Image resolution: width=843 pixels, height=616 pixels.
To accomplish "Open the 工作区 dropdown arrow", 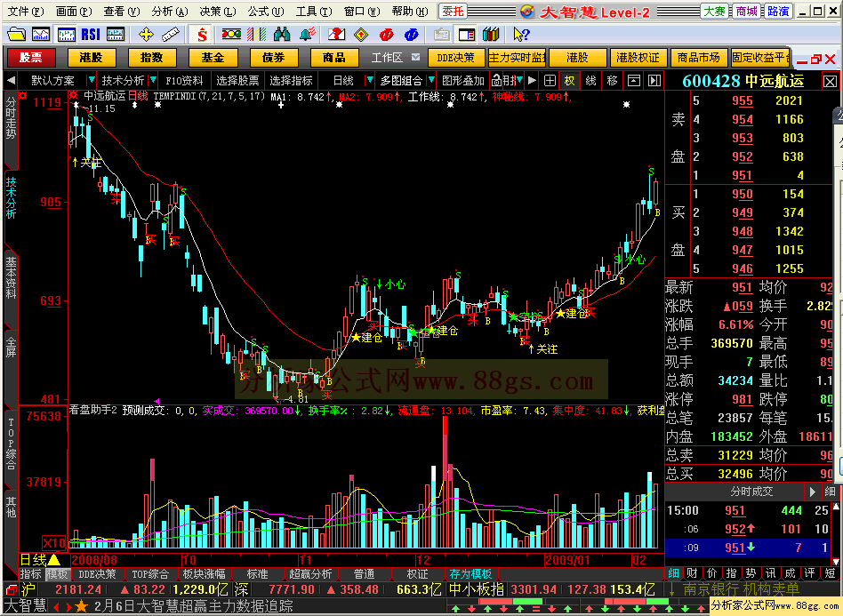I will pos(415,57).
